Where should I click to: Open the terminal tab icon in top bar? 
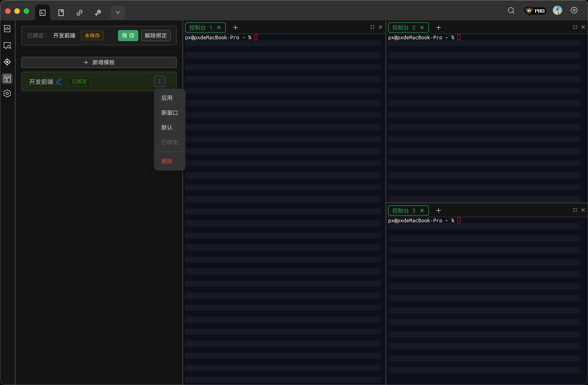[x=43, y=12]
